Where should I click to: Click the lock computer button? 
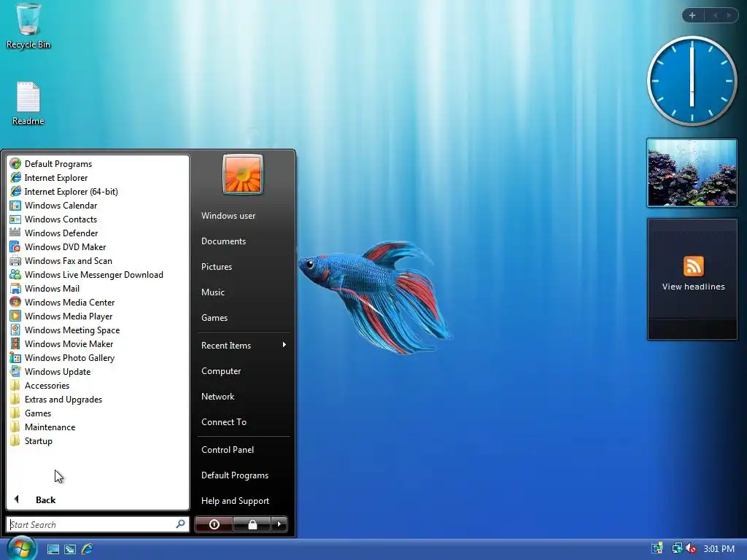pos(252,524)
